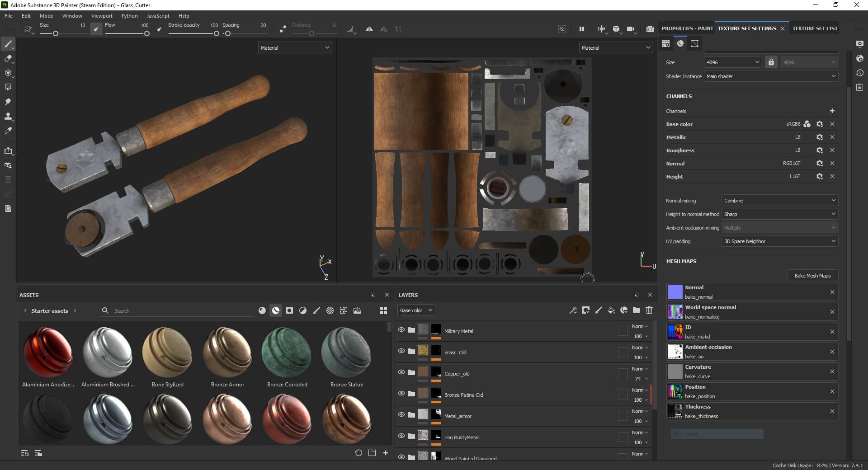Image resolution: width=868 pixels, height=470 pixels.
Task: Expand the UV padding dropdown
Action: (779, 241)
